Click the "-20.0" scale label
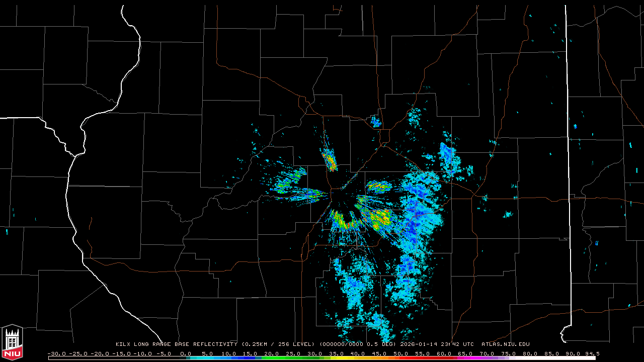This screenshot has width=644, height=362. click(100, 353)
